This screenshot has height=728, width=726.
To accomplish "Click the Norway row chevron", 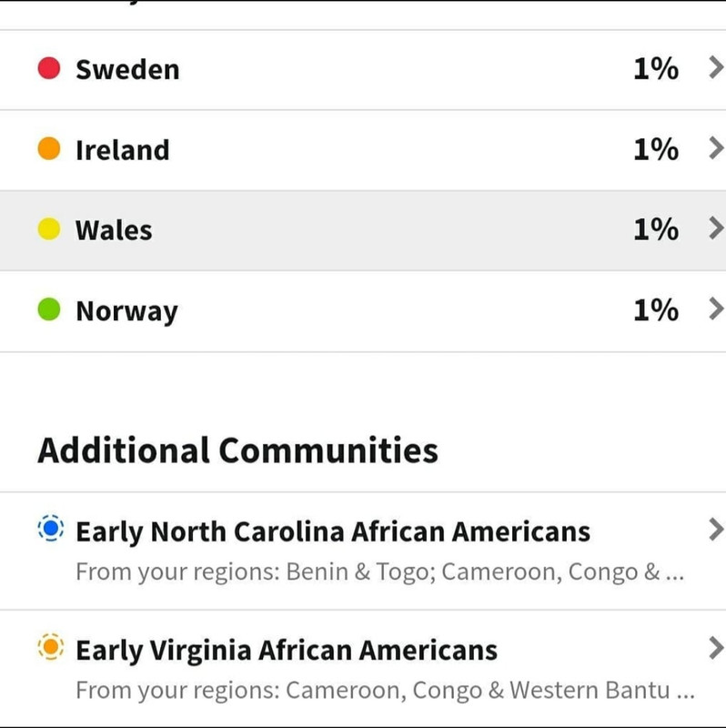I will click(x=715, y=310).
